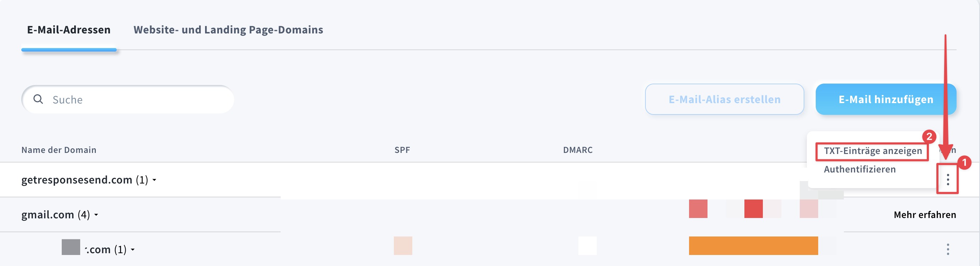Image resolution: width=980 pixels, height=266 pixels.
Task: Expand the redacted .com (1) dropdown arrow
Action: 133,250
